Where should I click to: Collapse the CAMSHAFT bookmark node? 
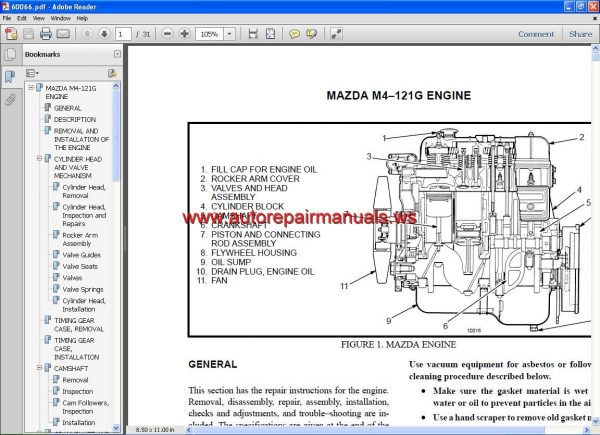point(39,368)
